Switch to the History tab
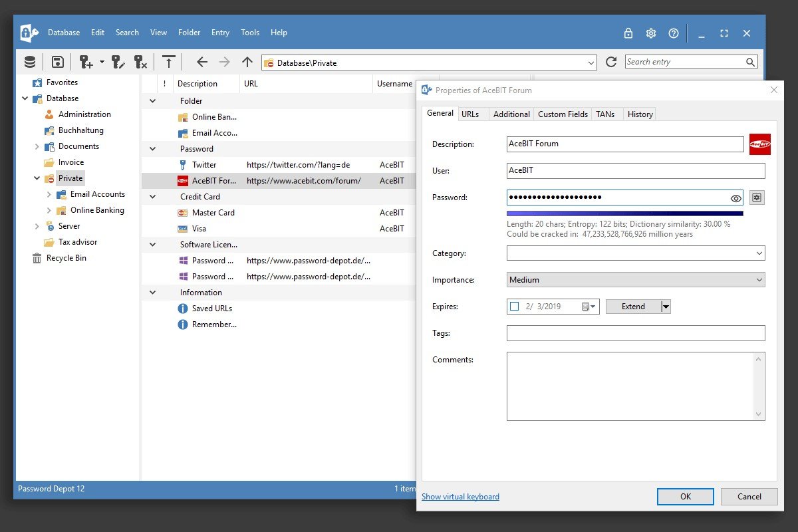Screen dimensions: 798x532 click(x=640, y=114)
